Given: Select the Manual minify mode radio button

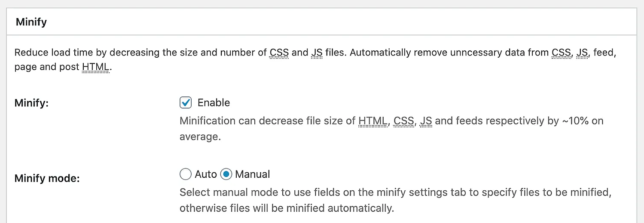Looking at the screenshot, I should point(226,174).
